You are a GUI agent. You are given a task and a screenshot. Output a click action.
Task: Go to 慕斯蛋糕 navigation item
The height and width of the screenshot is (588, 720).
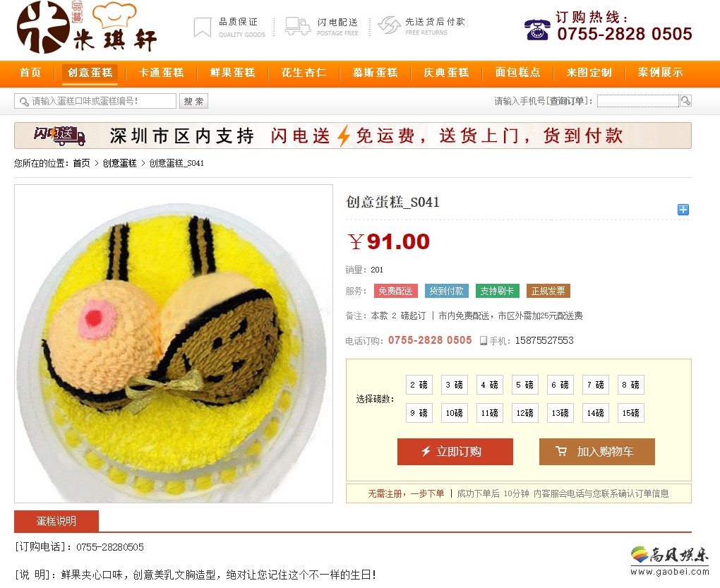pos(375,73)
